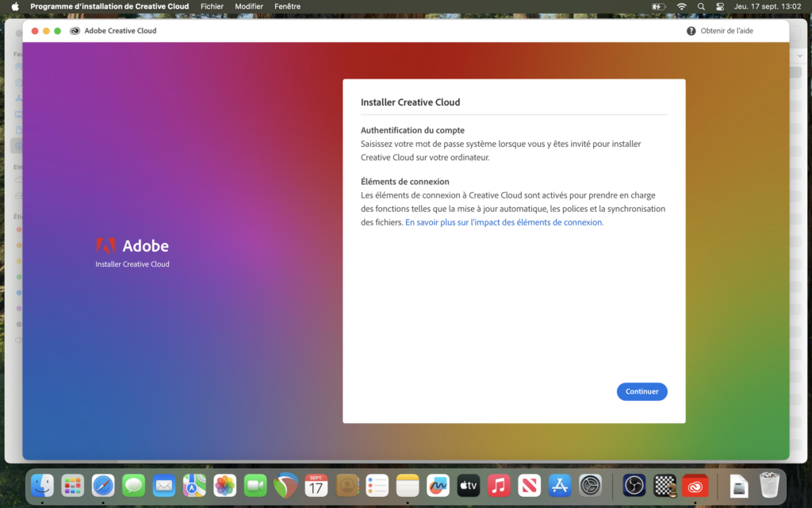Open the Fenêtre menu
The image size is (812, 508).
tap(287, 6)
